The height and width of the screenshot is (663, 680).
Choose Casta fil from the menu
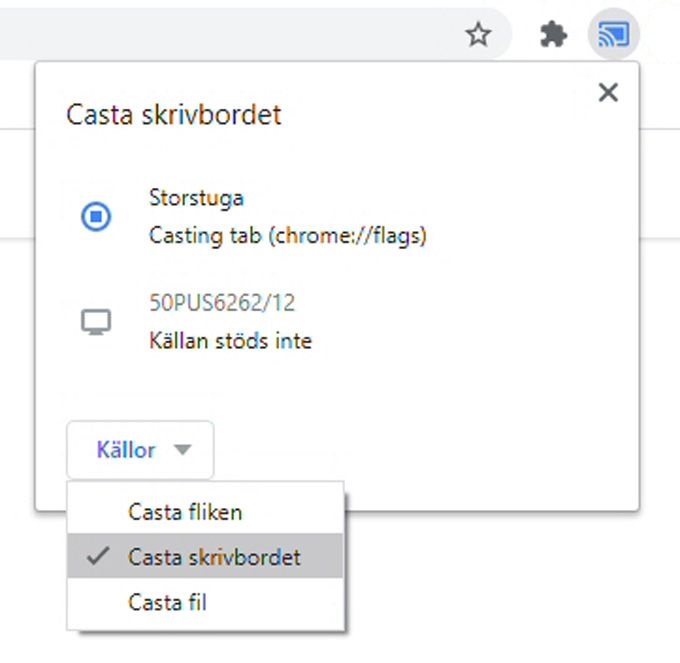pos(206,602)
